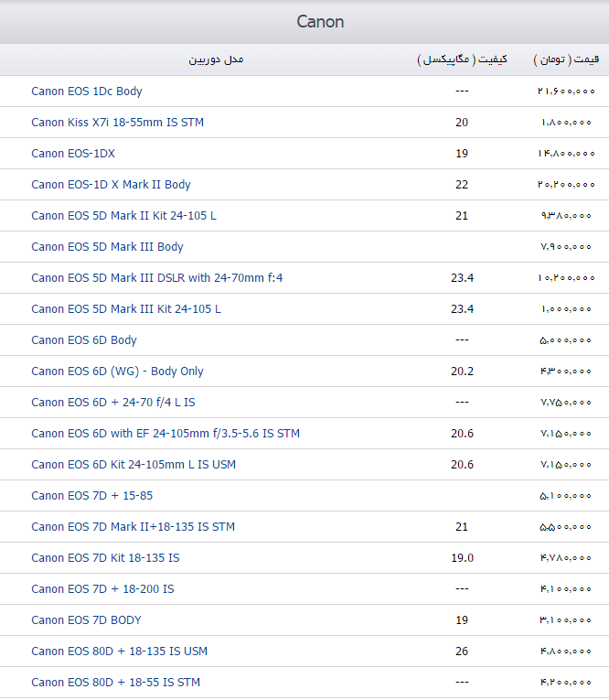Open Canon EOS 5D Mark III Body link
This screenshot has width=609, height=700.
(x=107, y=247)
